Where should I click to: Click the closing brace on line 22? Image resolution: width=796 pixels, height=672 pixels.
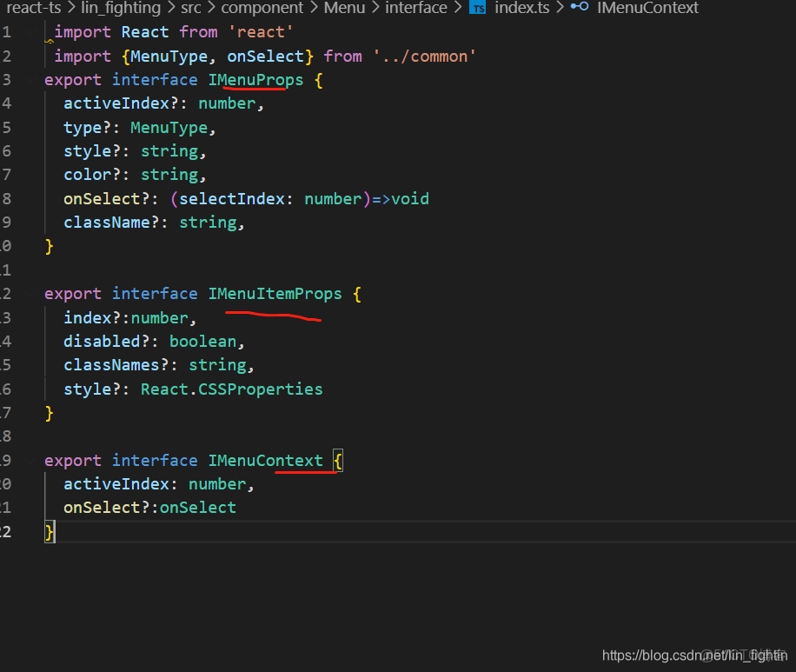pyautogui.click(x=48, y=530)
